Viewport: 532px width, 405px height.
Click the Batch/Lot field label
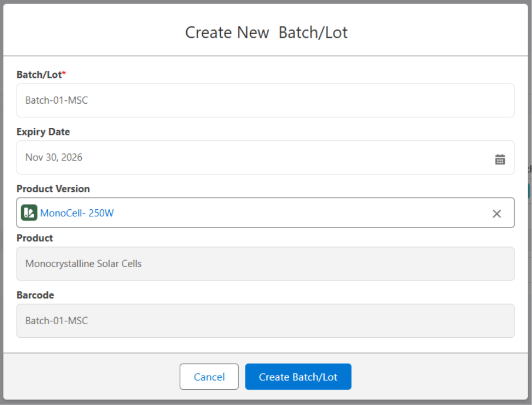tap(39, 74)
